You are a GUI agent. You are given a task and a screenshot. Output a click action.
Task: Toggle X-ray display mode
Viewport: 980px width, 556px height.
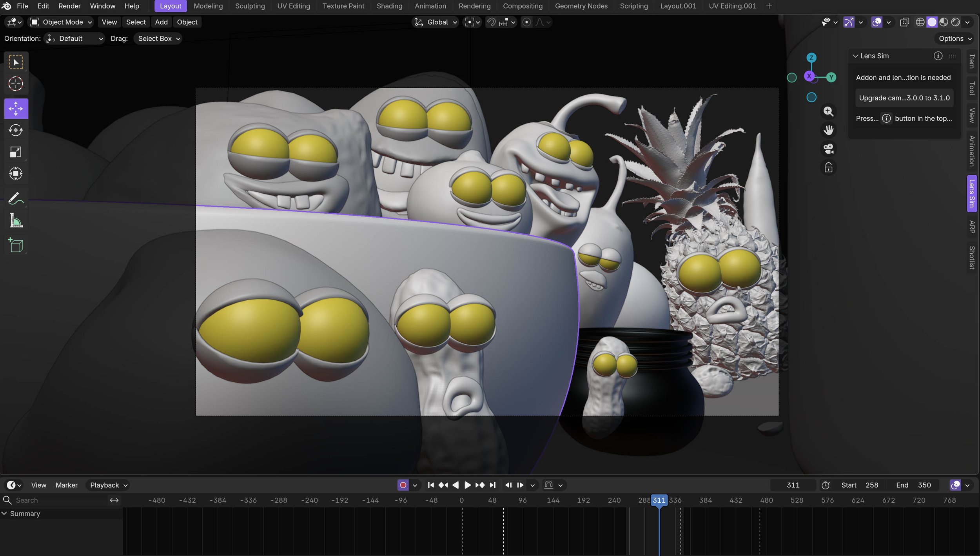coord(904,22)
